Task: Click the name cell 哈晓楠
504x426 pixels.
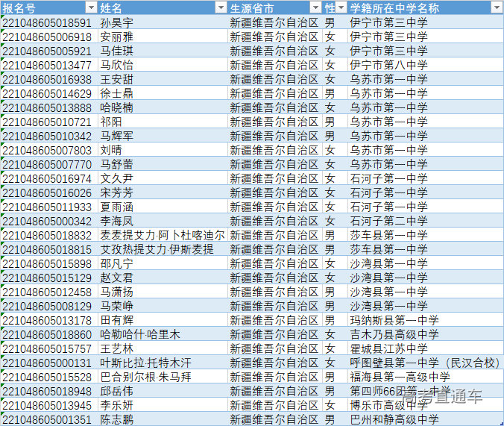Action: click(117, 107)
